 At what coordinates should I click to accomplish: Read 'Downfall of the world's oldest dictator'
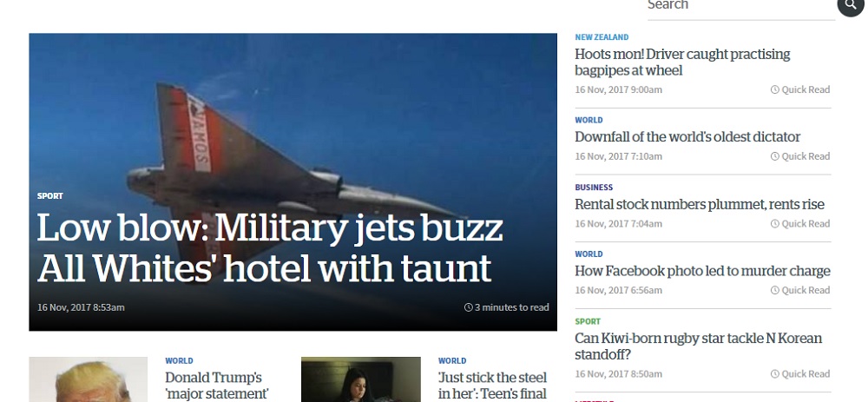[687, 137]
